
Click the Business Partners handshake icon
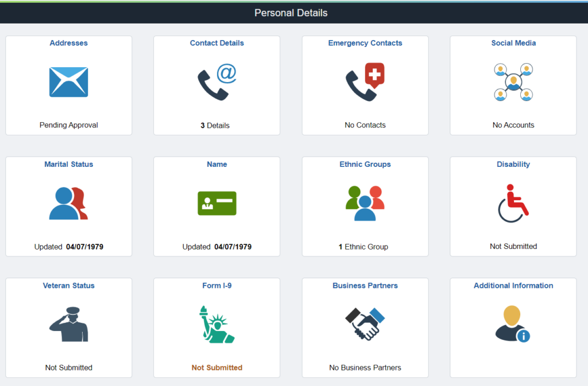[365, 325]
